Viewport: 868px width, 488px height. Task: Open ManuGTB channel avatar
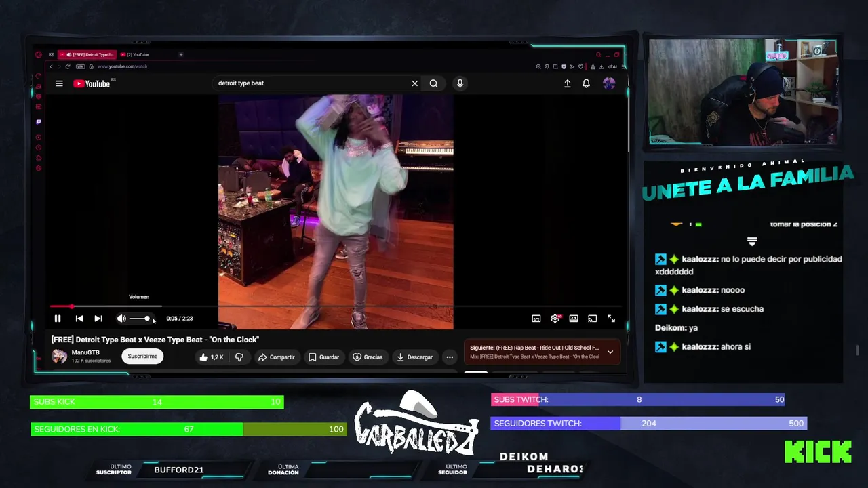point(60,357)
